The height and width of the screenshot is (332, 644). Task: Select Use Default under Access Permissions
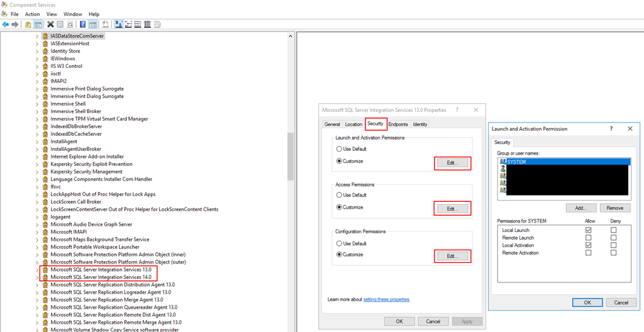pos(339,195)
